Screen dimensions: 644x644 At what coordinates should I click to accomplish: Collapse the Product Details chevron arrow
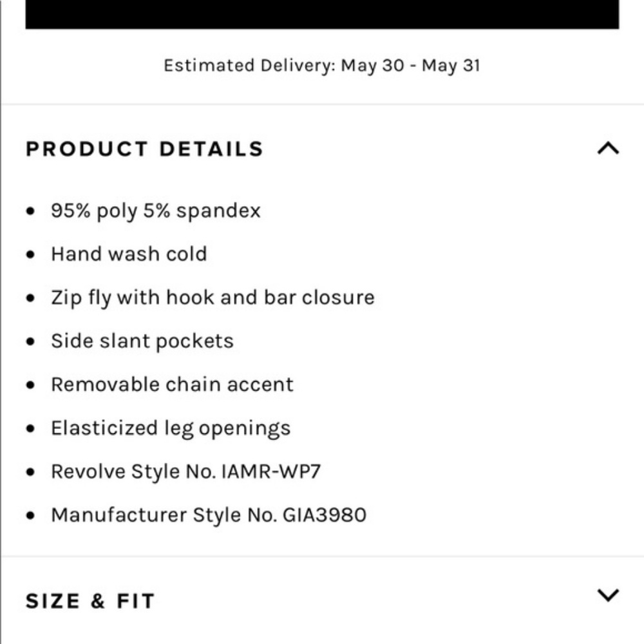click(x=608, y=149)
